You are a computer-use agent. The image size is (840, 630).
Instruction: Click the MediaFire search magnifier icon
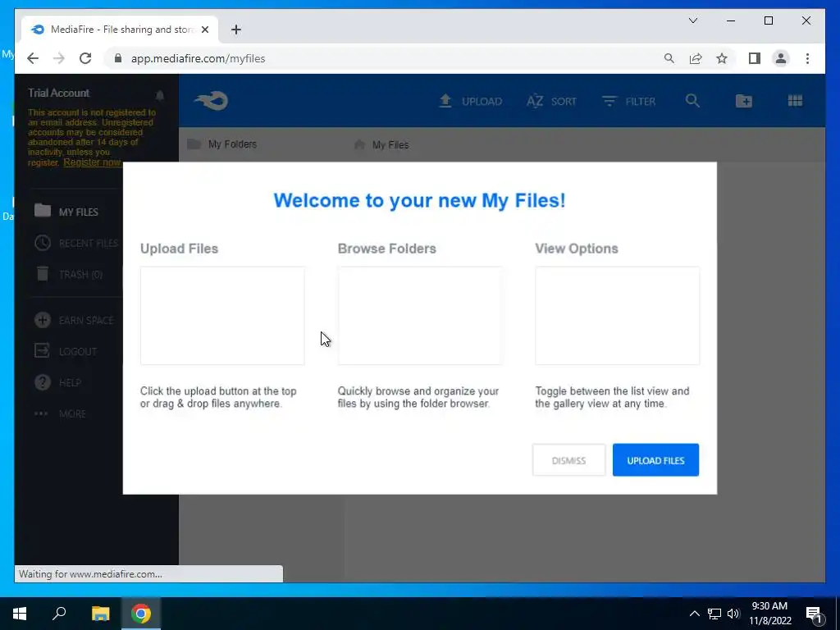coord(692,101)
